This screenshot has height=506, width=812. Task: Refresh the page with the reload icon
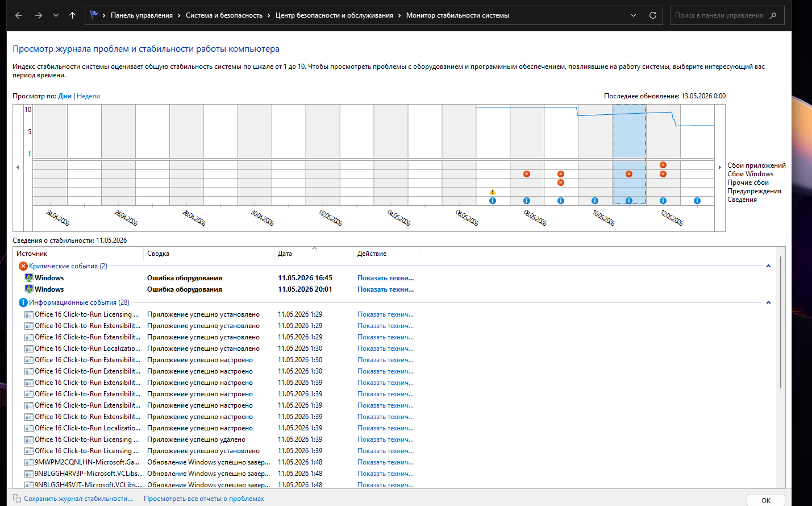pos(653,15)
